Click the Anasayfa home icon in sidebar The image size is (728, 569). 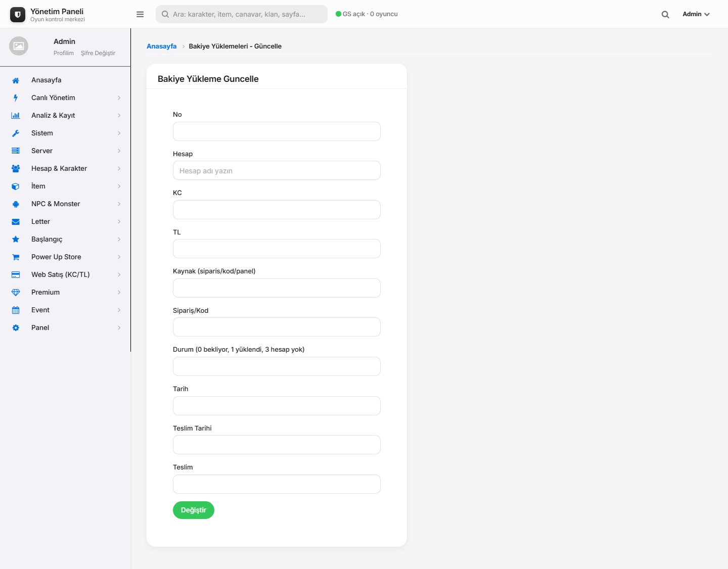16,80
